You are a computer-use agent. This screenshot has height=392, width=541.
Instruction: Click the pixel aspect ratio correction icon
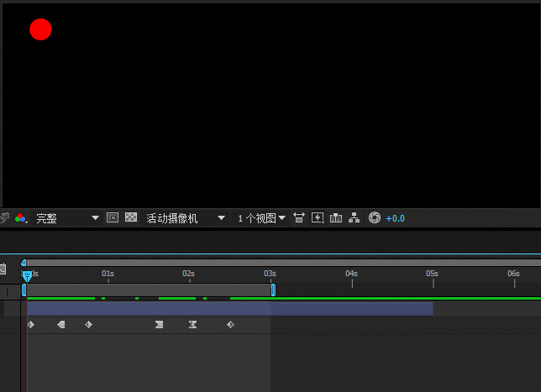[x=299, y=217]
